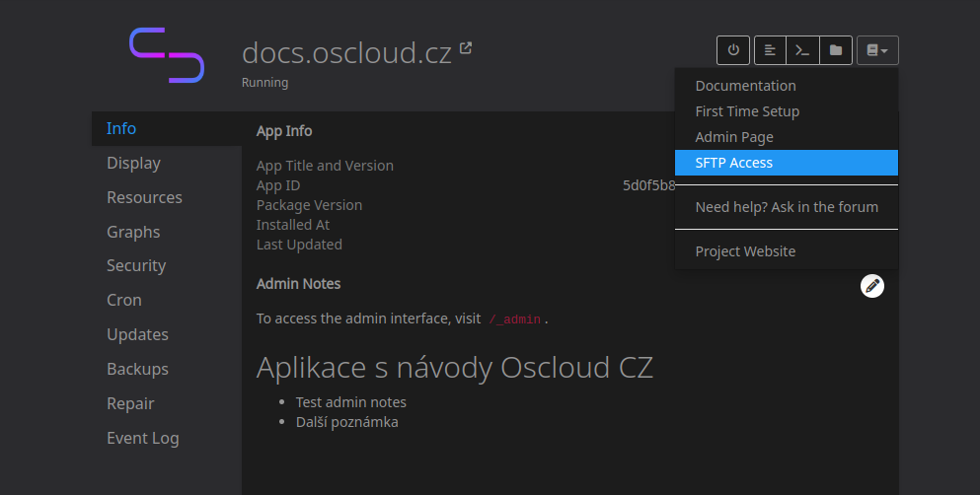The width and height of the screenshot is (980, 495).
Task: Open external link icon beside docs.oscloud.cz
Action: click(x=466, y=47)
